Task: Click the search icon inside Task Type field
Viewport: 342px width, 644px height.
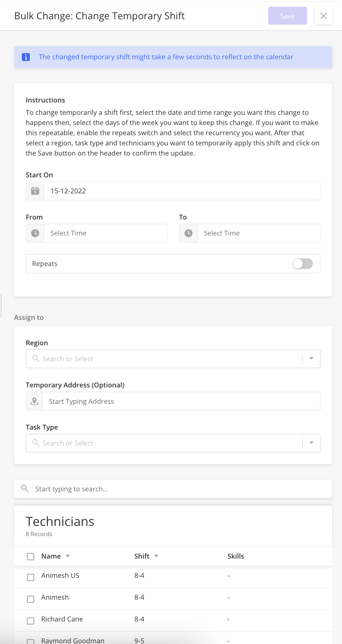Action: pos(36,443)
